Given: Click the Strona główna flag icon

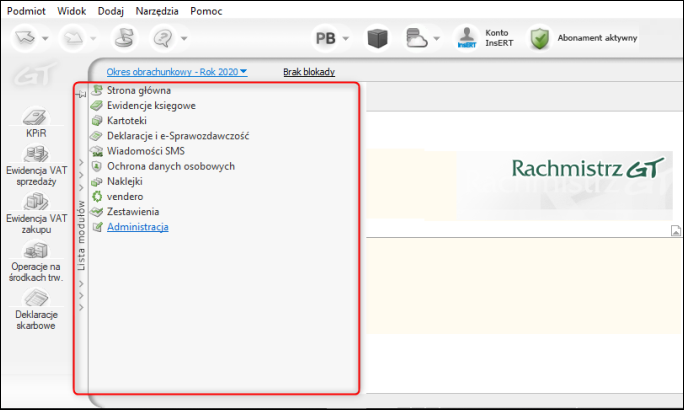Looking at the screenshot, I should point(97,90).
